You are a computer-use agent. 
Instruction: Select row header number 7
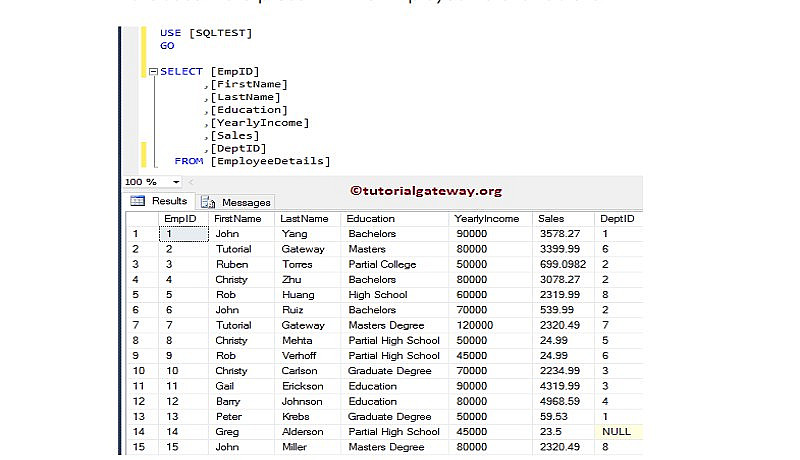(x=141, y=325)
